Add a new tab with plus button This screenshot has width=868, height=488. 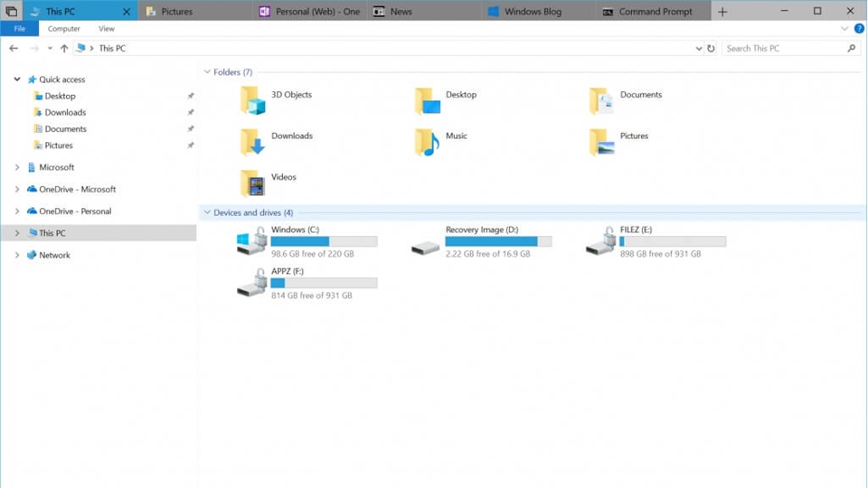(722, 12)
